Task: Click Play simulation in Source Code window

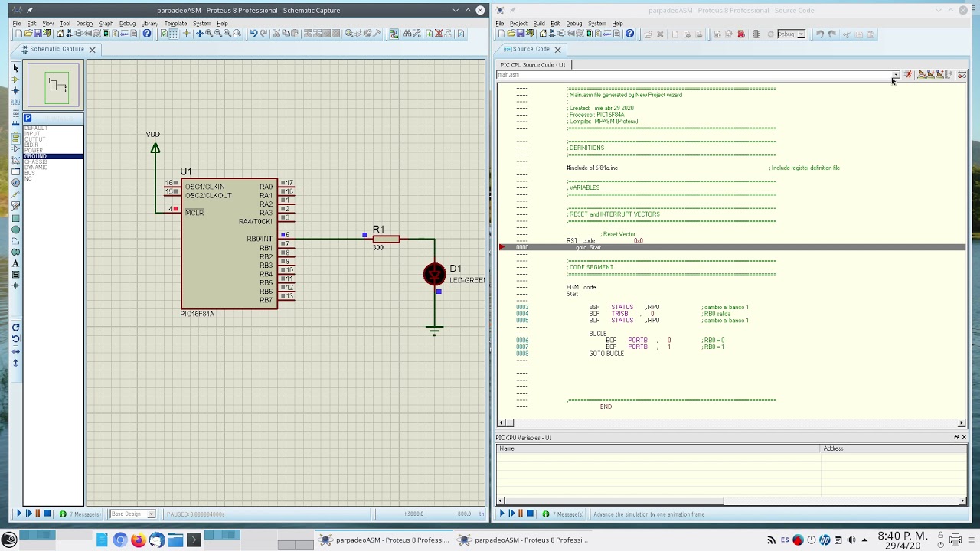Action: coord(501,514)
